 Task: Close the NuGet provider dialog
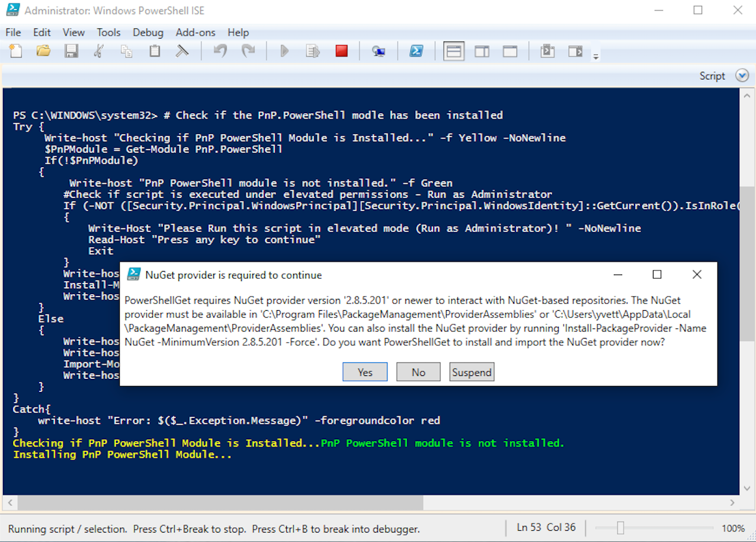coord(697,275)
